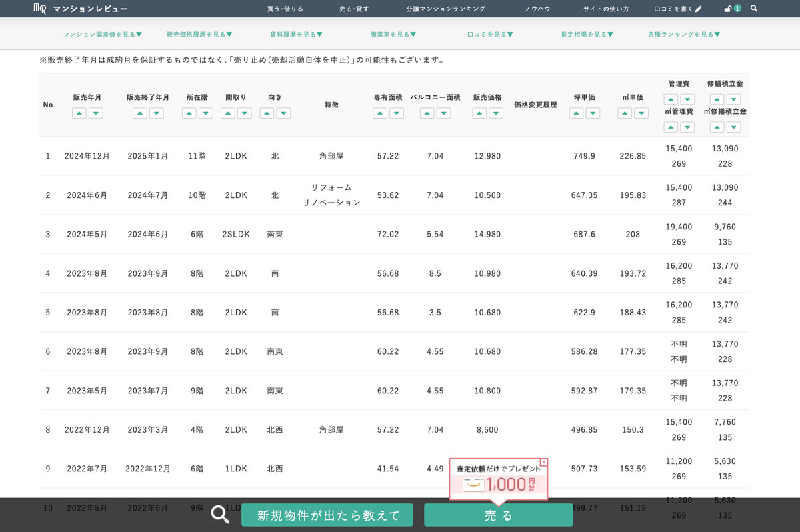Sort ㎡単価 descending with down arrow
Viewport: 800px width, 532px height.
tap(641, 113)
